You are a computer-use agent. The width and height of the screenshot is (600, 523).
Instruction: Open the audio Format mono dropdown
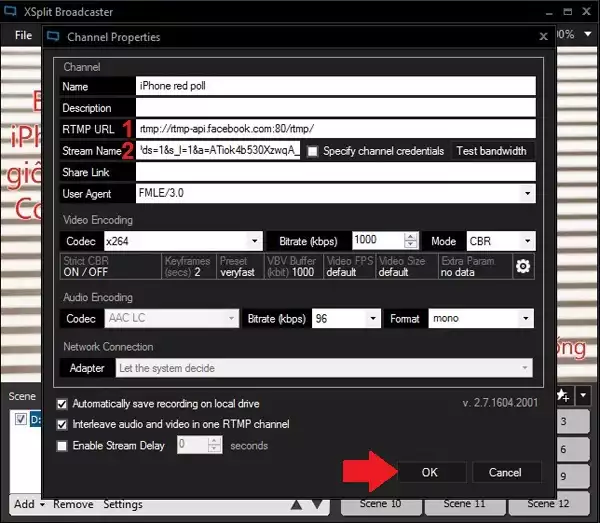(526, 318)
